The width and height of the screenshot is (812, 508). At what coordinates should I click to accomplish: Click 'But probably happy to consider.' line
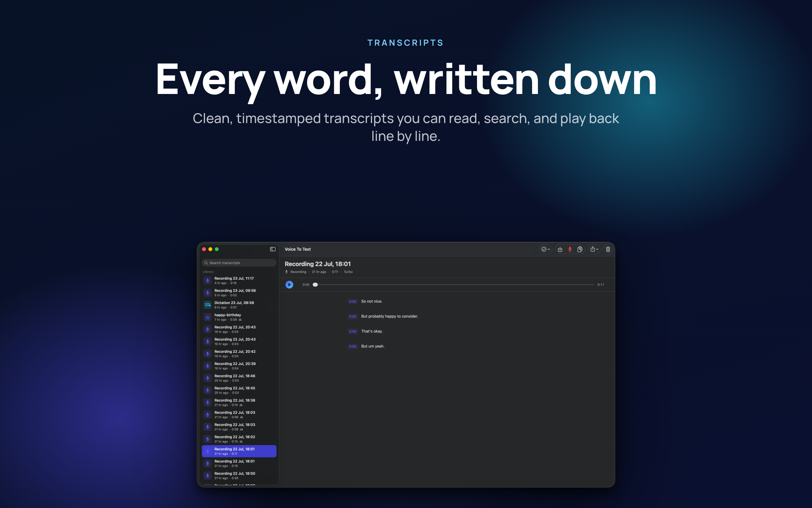tap(390, 316)
